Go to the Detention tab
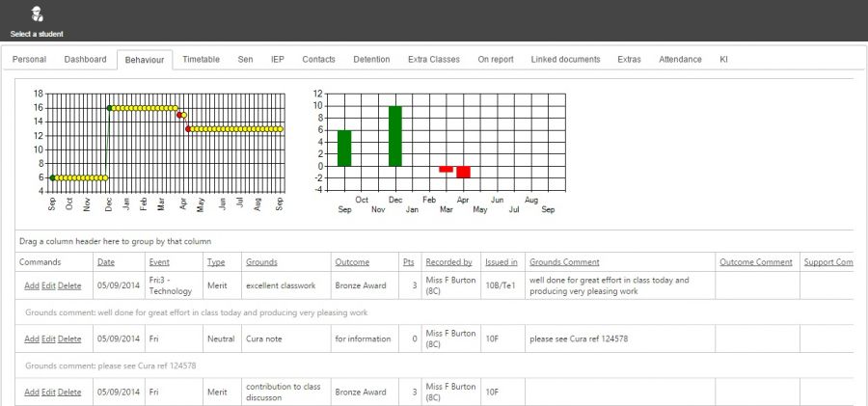 coord(371,59)
